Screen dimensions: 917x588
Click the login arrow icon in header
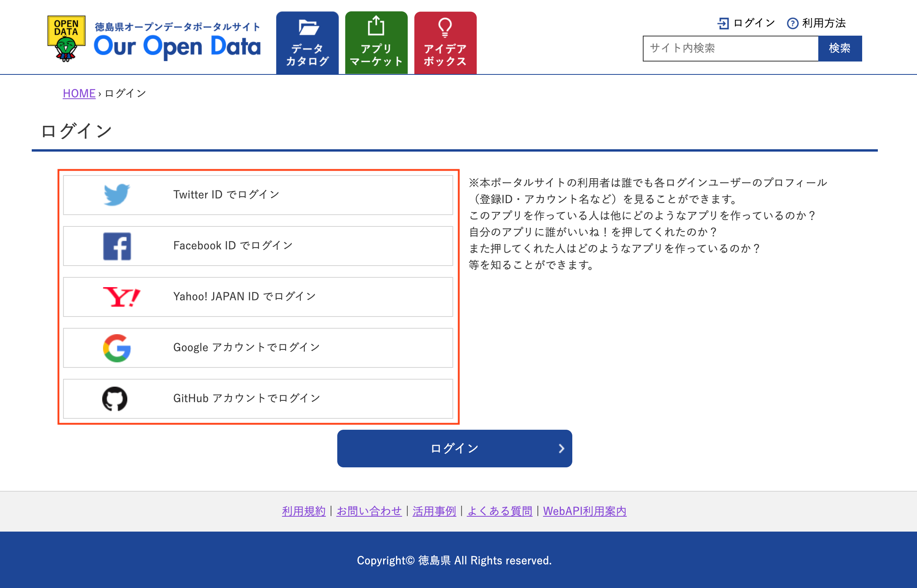pyautogui.click(x=723, y=24)
